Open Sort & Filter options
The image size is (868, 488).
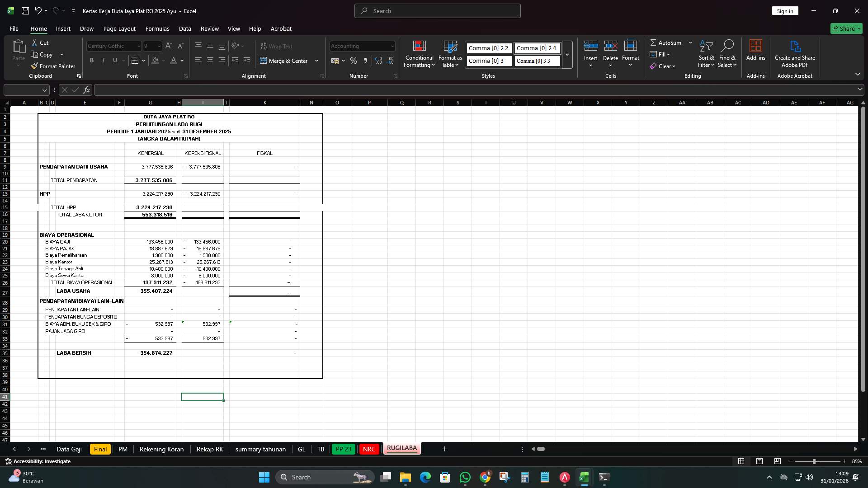coord(706,54)
